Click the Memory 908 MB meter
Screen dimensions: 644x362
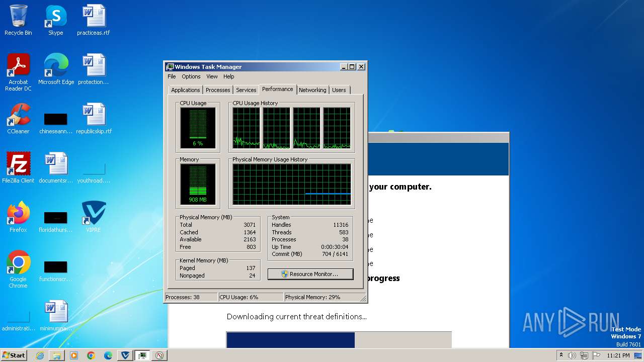[198, 184]
